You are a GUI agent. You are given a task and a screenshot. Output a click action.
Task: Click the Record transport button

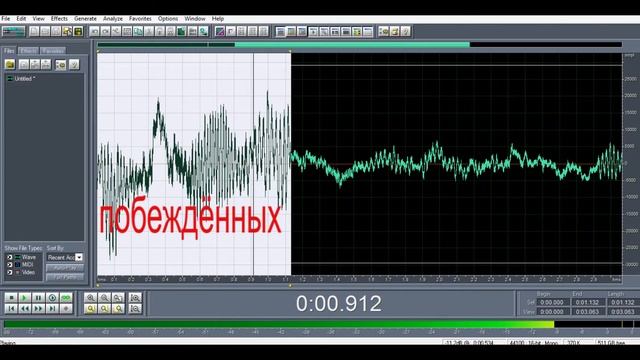coord(66,309)
